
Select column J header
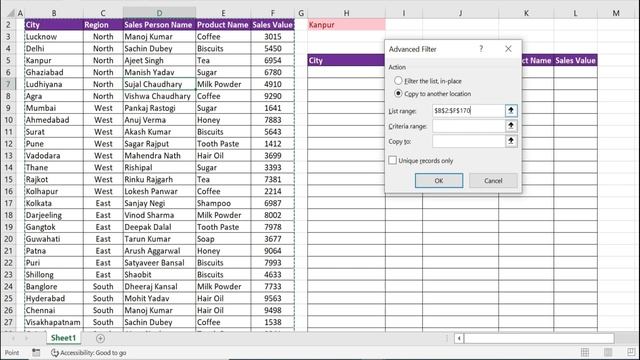point(460,13)
